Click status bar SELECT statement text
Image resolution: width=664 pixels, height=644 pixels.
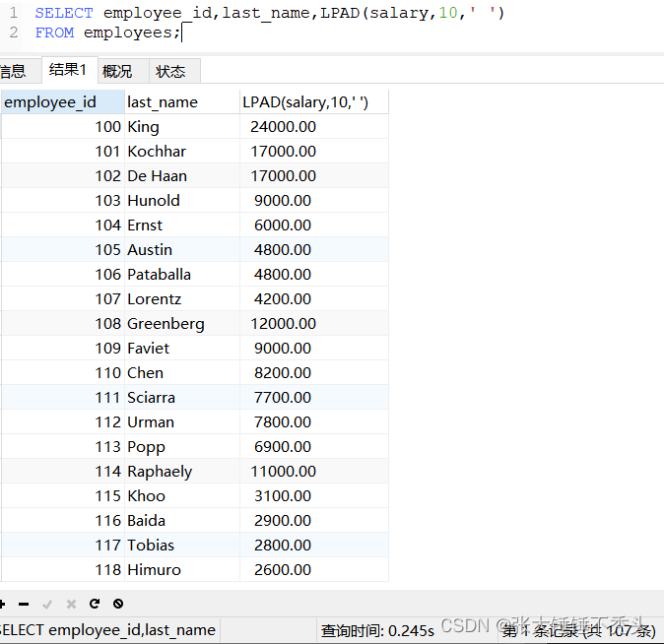pos(107,630)
